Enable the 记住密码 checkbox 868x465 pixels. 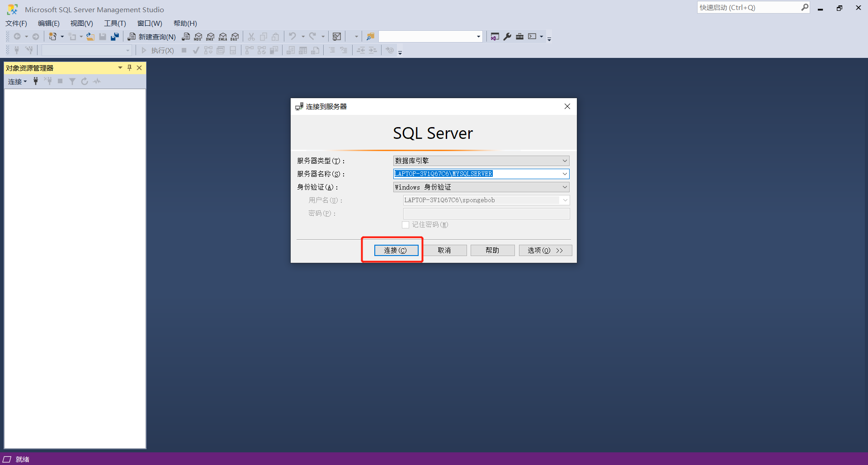click(x=406, y=225)
